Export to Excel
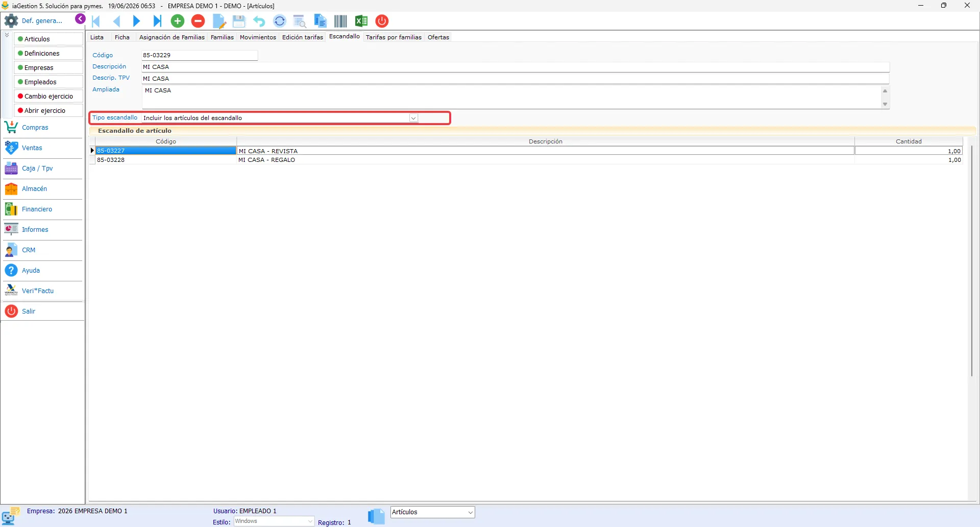980x527 pixels. [361, 21]
